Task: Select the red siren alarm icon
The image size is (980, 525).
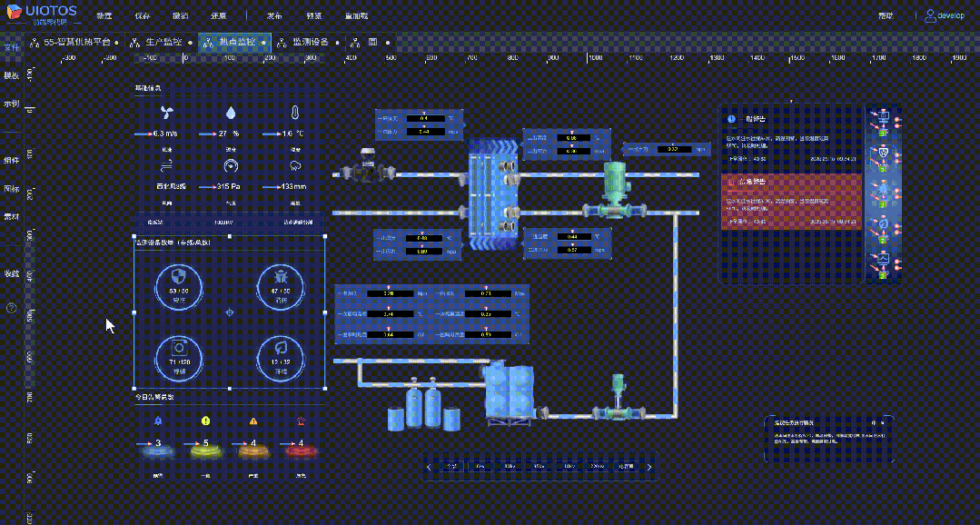Action: [x=302, y=421]
